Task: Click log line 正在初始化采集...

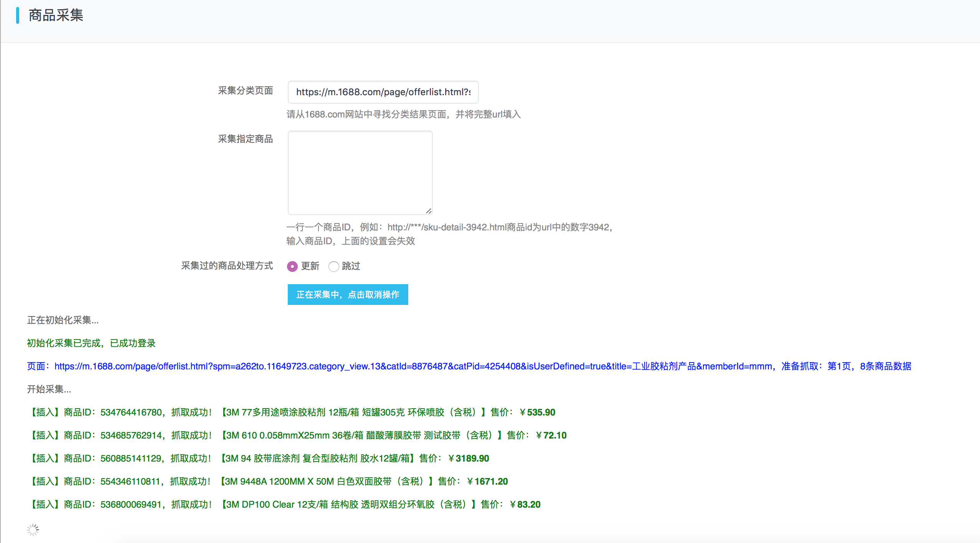Action: tap(63, 320)
